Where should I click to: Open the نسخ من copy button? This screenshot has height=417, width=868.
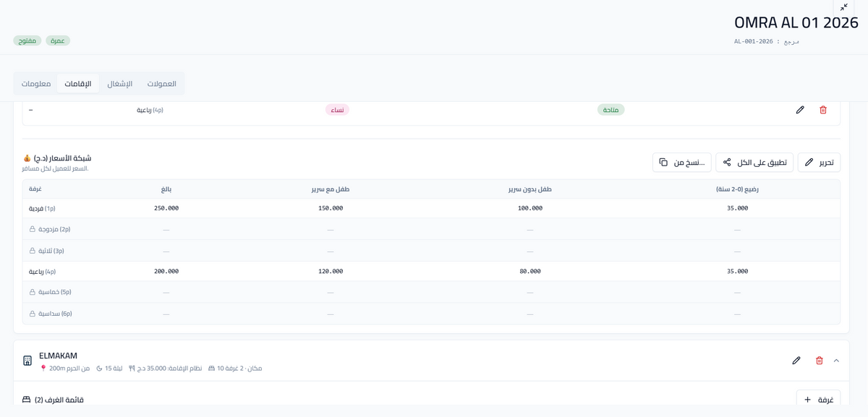(681, 163)
